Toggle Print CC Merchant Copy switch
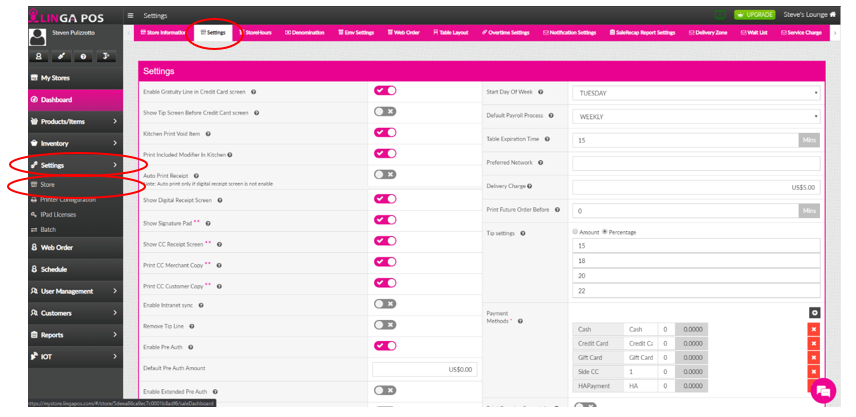Viewport: 856px width, 417px height. click(x=385, y=261)
